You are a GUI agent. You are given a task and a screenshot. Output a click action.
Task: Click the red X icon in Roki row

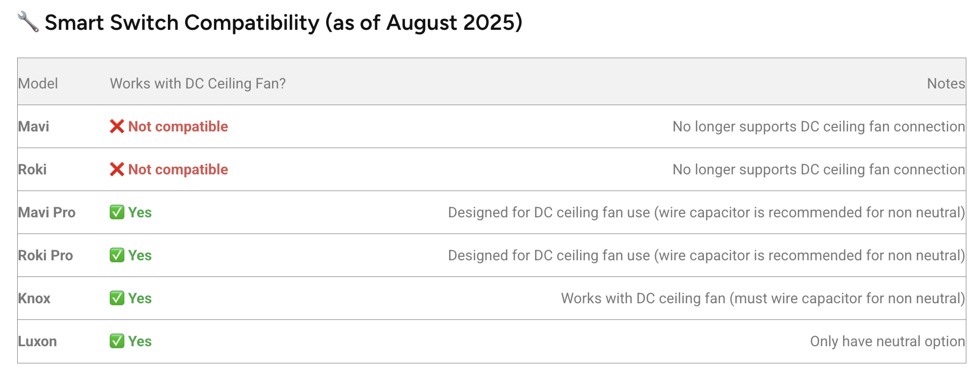coord(117,169)
